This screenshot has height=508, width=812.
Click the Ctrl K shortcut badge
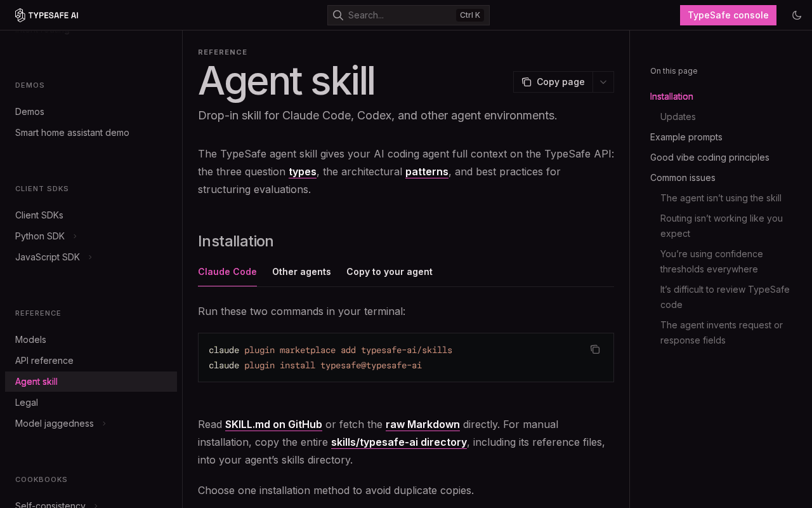470,15
